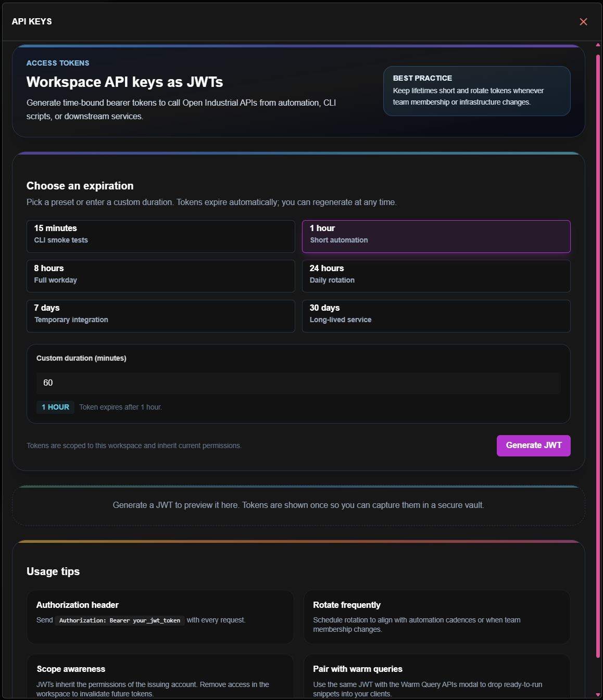Click the ACCESS TOKENS label
This screenshot has width=603, height=700.
[x=58, y=63]
